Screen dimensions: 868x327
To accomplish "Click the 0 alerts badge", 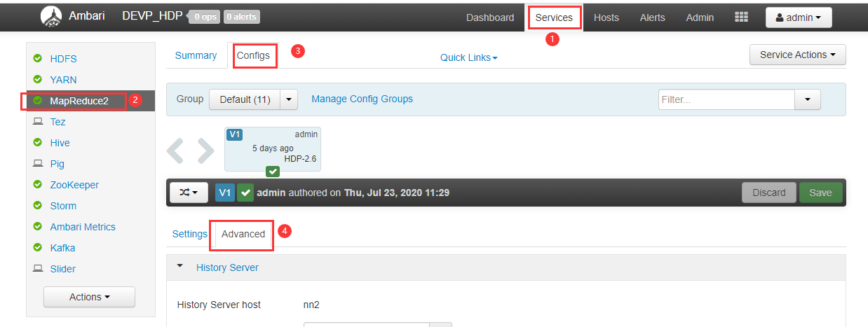I will (x=242, y=18).
